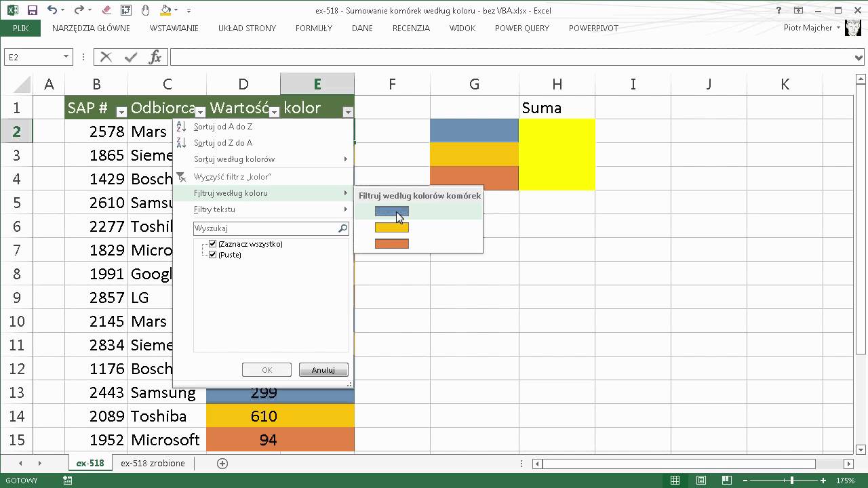Switch to POWER QUERY ribbon tab
This screenshot has width=868, height=488.
coord(522,28)
